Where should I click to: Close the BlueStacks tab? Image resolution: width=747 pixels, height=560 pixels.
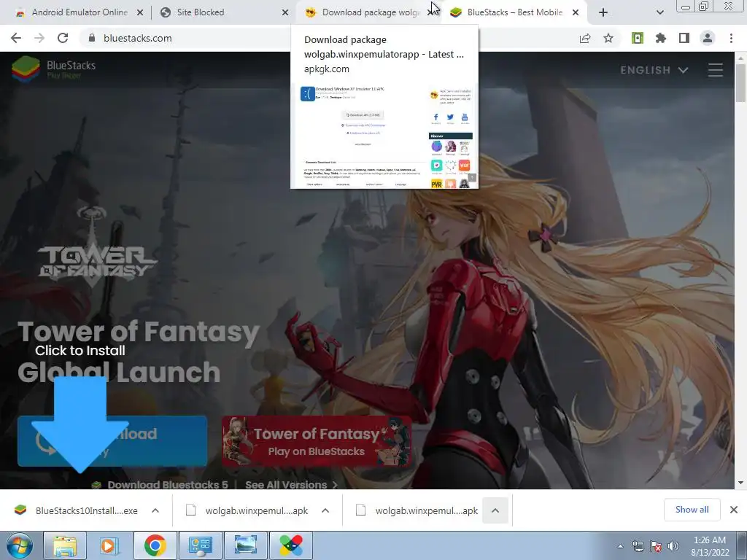click(x=576, y=13)
